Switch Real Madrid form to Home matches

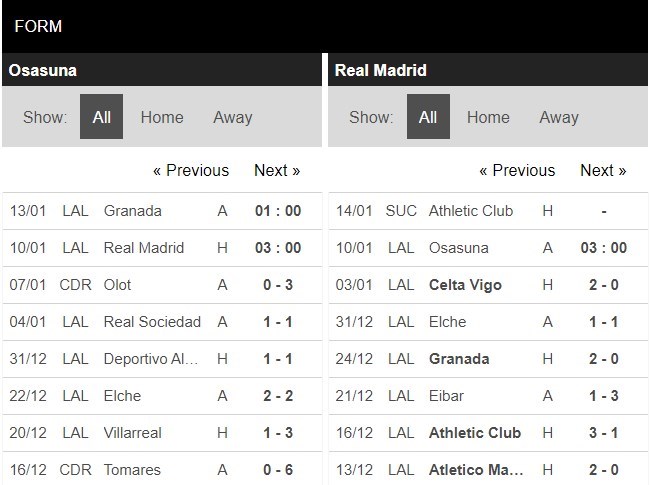(x=488, y=117)
